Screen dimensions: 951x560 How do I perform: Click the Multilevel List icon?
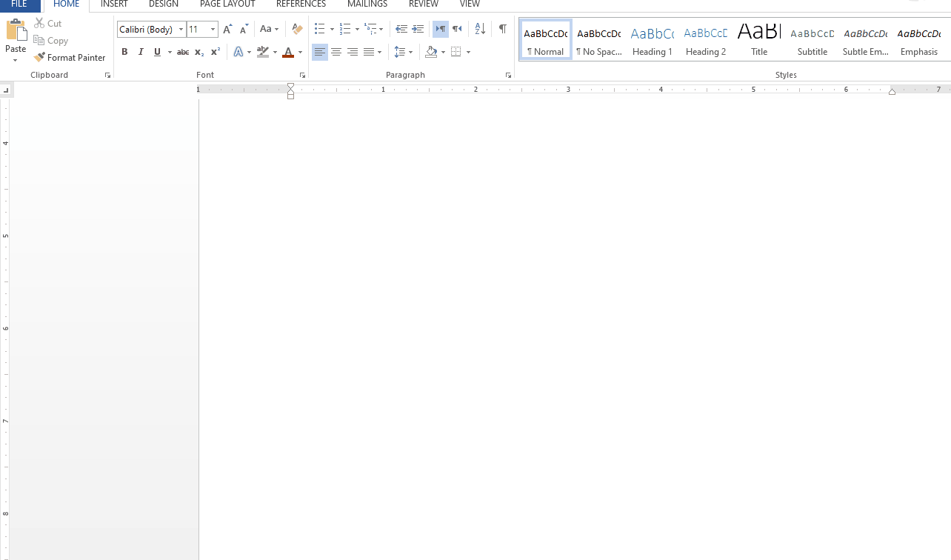[x=370, y=30]
